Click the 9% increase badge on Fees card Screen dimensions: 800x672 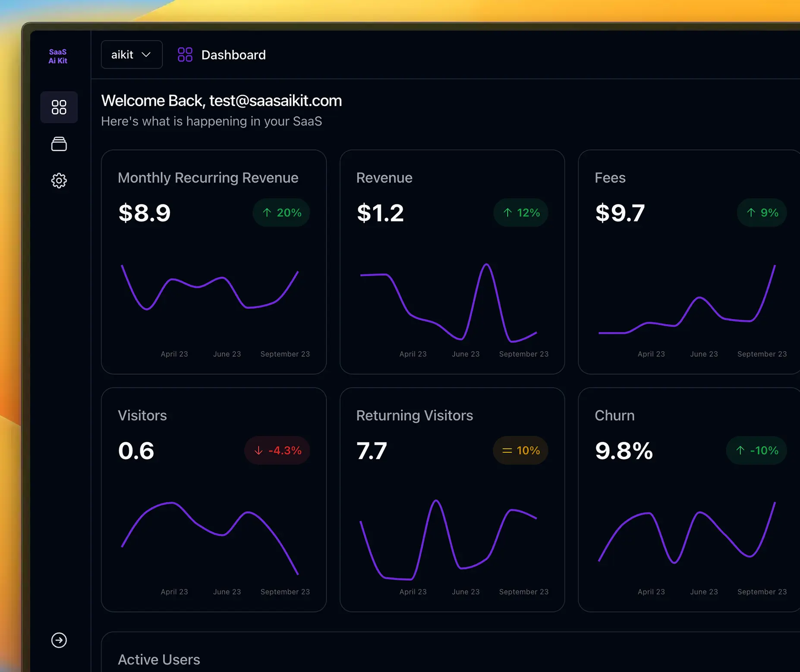tap(762, 213)
